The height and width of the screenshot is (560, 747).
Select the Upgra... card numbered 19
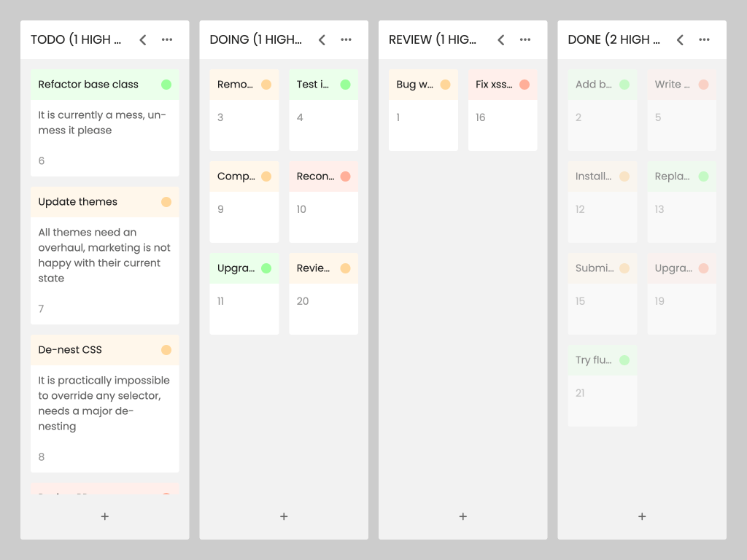pos(682,294)
